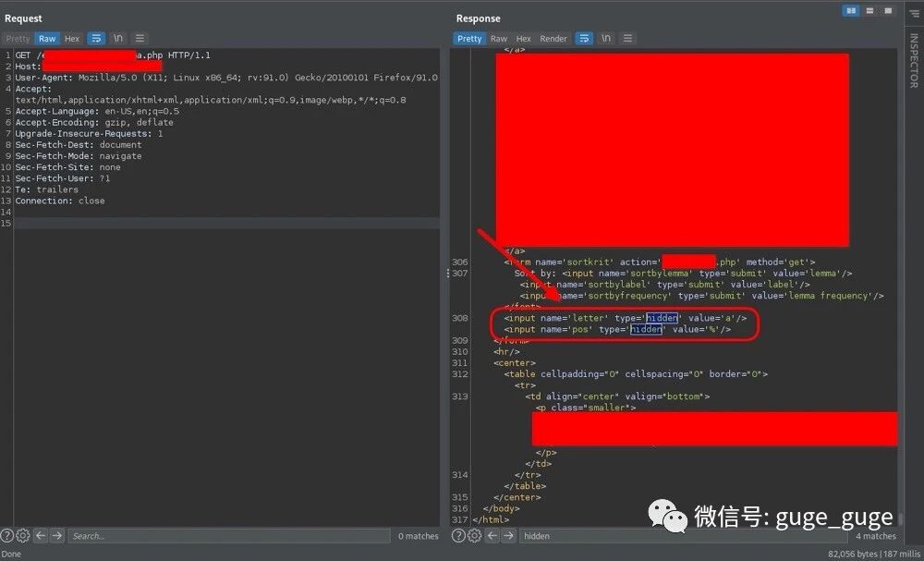Image resolution: width=924 pixels, height=561 pixels.
Task: Click the Sec-Fetch-Dest: document line
Action: (x=79, y=145)
